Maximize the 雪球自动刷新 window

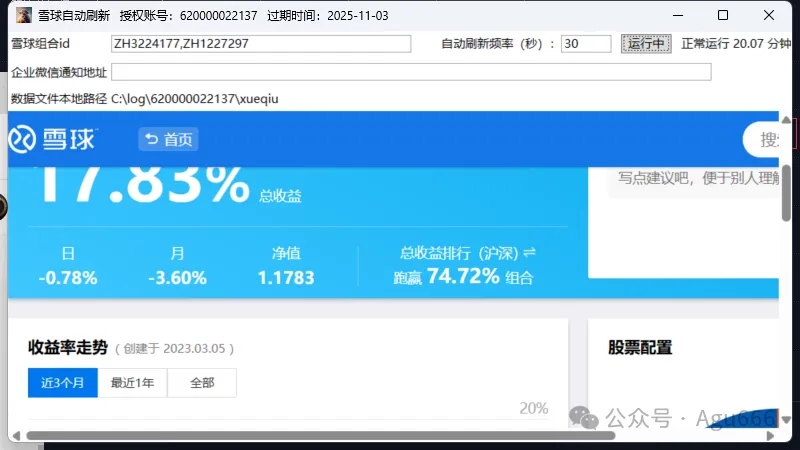coord(722,15)
